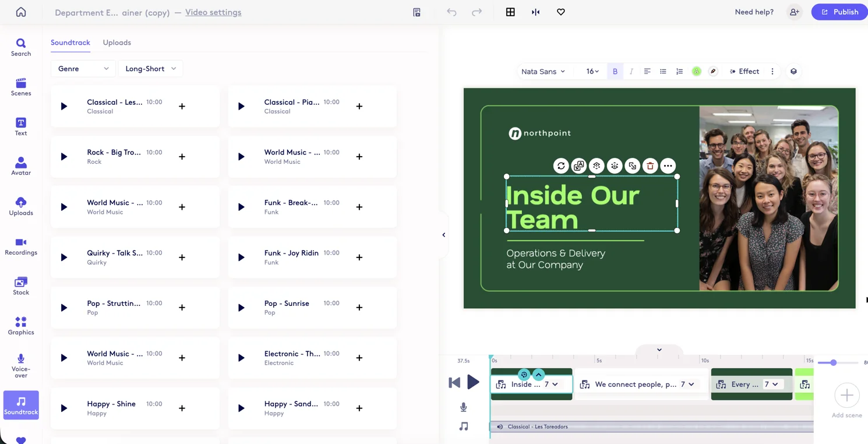The image size is (868, 444).
Task: Toggle bold formatting off
Action: [615, 71]
